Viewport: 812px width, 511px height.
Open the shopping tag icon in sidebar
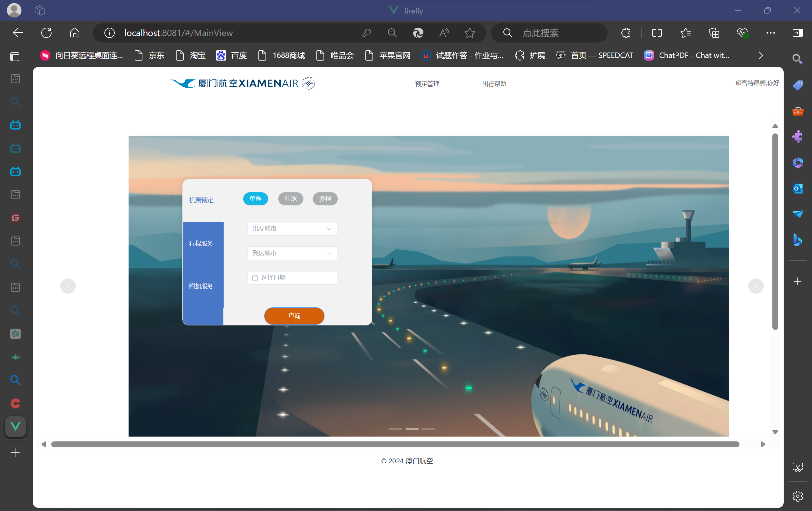pos(798,85)
